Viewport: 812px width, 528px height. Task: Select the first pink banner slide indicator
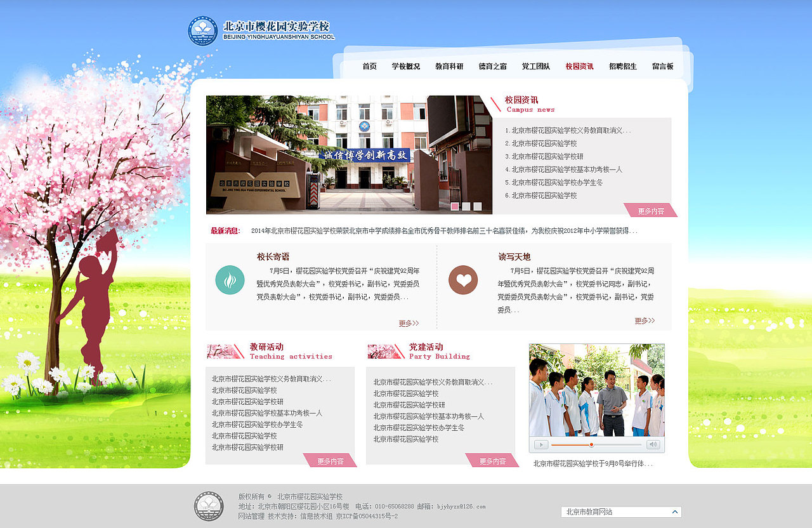pos(454,206)
